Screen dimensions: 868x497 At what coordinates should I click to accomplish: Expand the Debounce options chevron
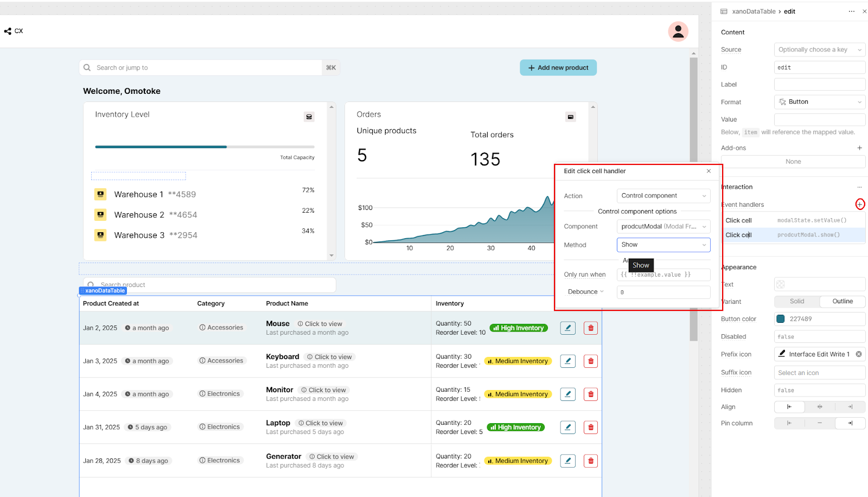coord(602,291)
